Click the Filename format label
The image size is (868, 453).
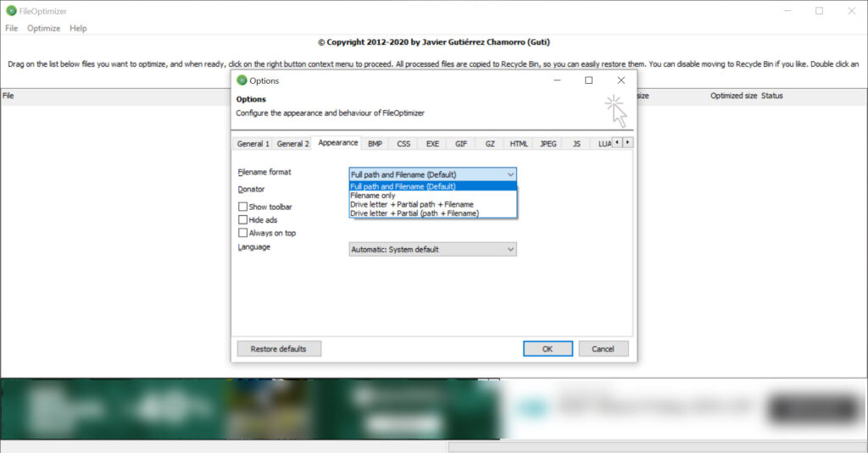pyautogui.click(x=264, y=172)
